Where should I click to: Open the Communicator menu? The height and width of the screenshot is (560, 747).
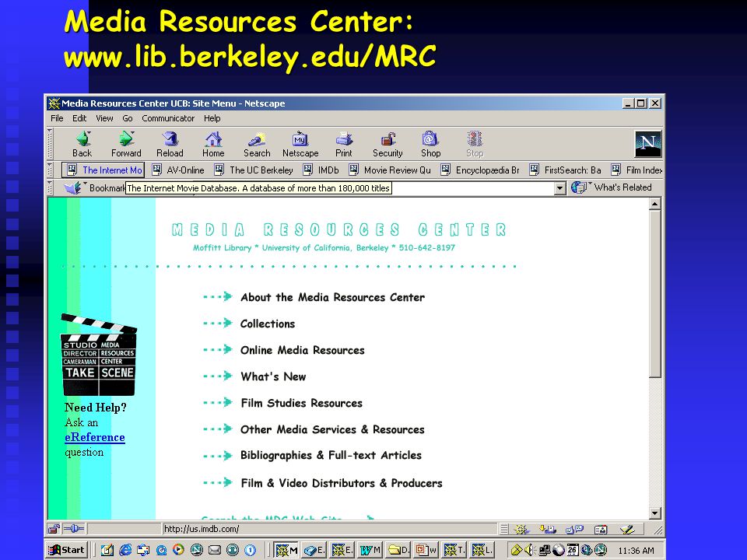coord(168,118)
